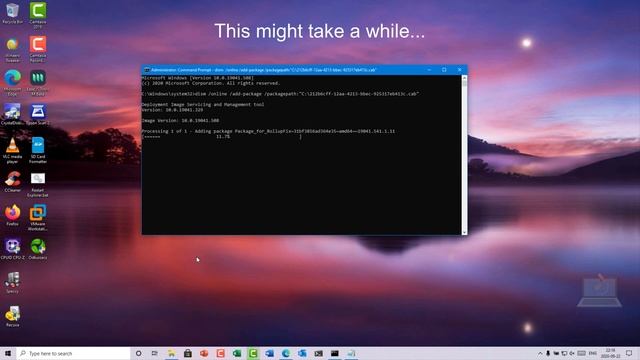Open CCleaner desktop icon

(x=12, y=182)
